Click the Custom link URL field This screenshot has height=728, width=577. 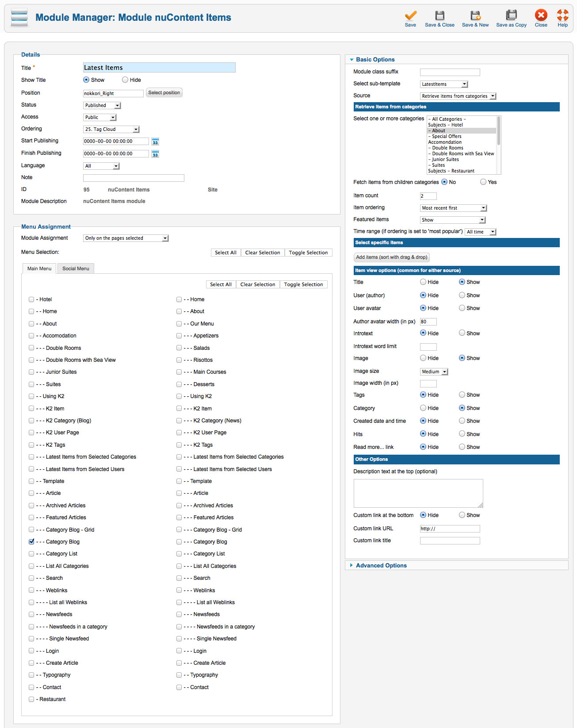click(x=450, y=529)
